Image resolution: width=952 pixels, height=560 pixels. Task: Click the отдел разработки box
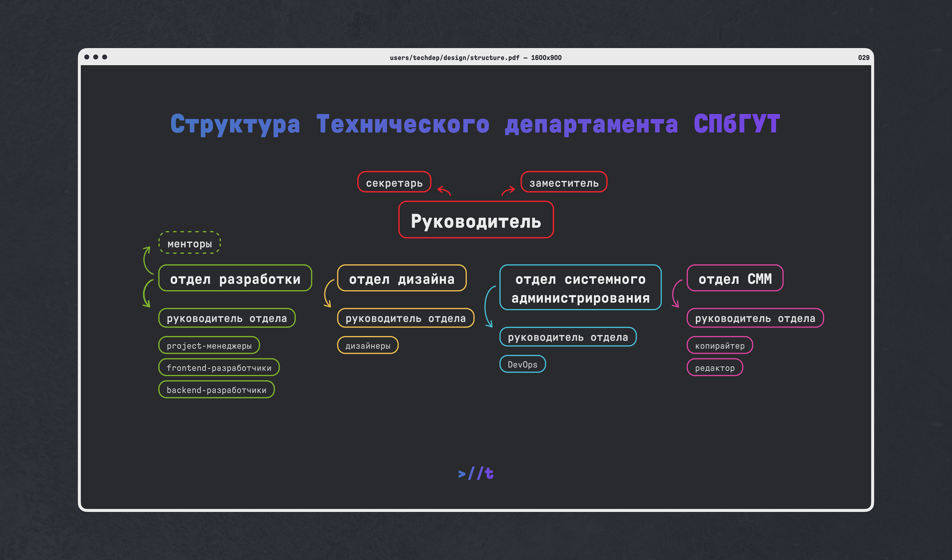click(x=235, y=278)
